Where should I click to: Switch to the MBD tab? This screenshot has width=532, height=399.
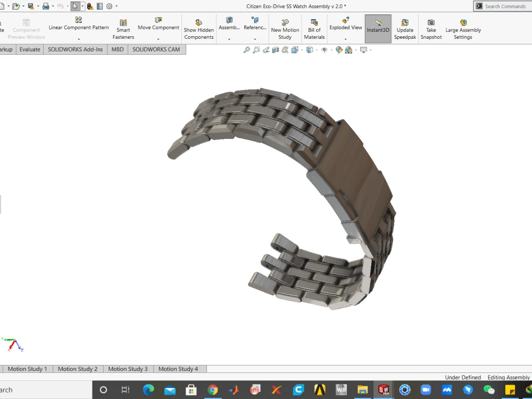click(118, 49)
